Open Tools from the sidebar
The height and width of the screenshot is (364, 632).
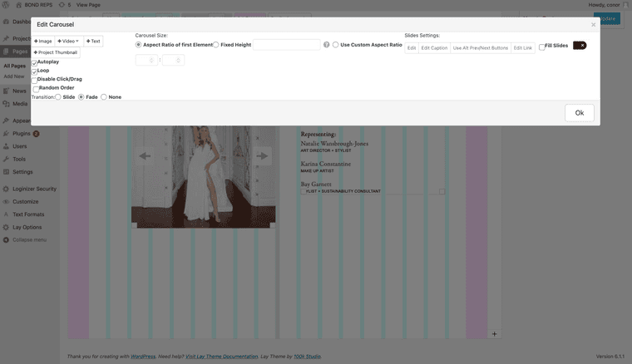point(19,159)
